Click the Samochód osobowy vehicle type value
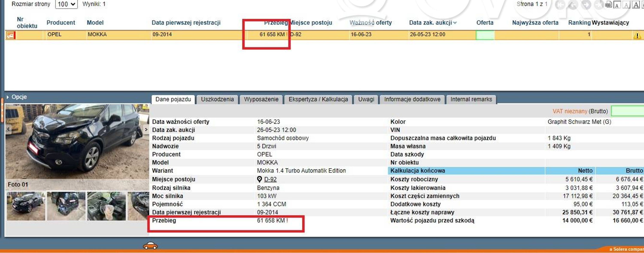 click(283, 138)
